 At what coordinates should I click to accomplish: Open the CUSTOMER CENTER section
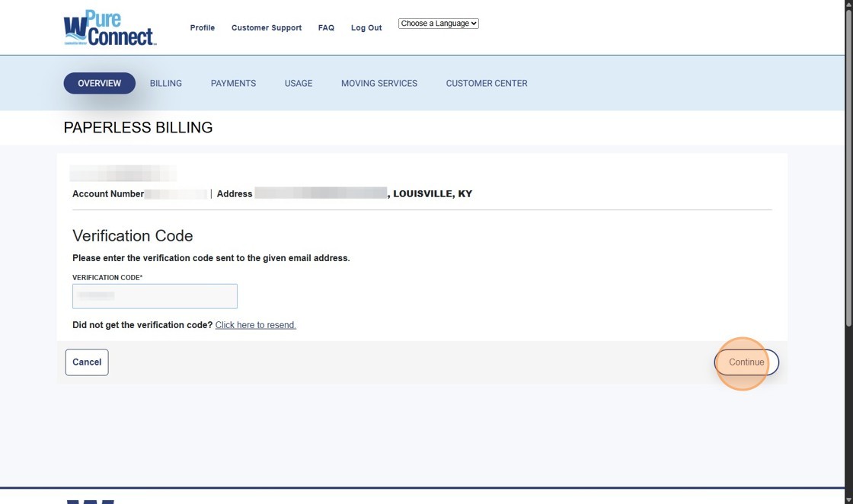(x=486, y=83)
